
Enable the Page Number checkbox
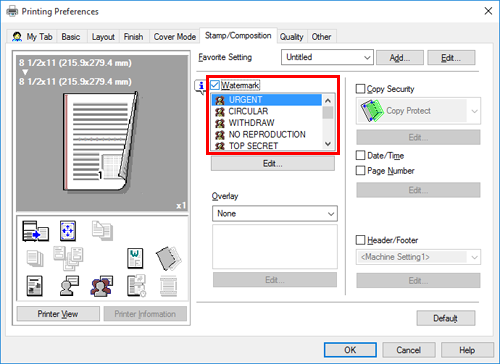pyautogui.click(x=360, y=171)
